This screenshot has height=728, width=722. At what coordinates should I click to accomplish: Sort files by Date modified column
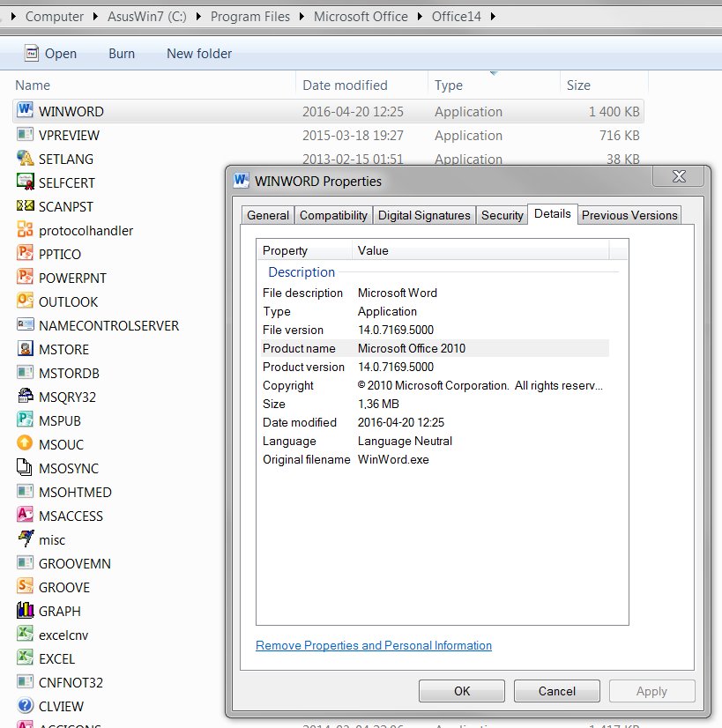coord(345,85)
